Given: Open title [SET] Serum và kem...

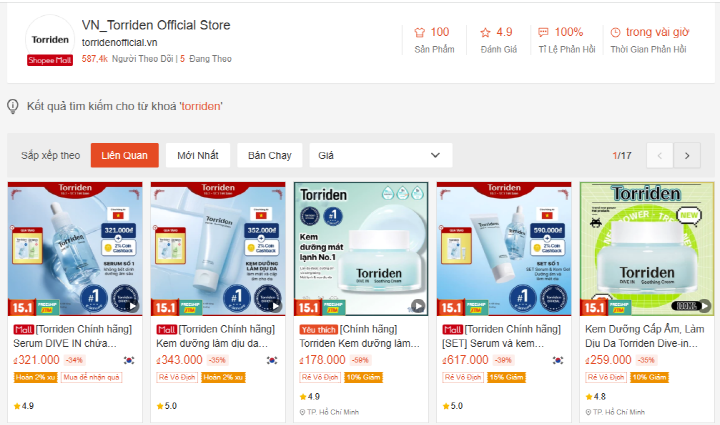Looking at the screenshot, I should pyautogui.click(x=493, y=343).
